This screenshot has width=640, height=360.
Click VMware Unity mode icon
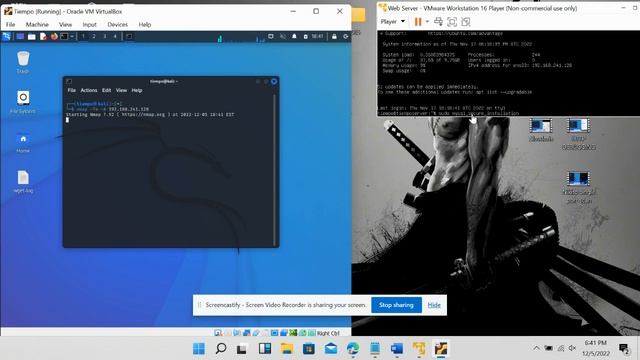[466, 22]
